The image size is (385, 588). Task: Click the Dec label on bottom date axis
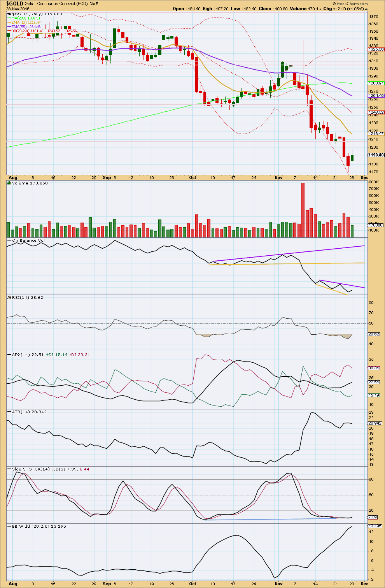click(364, 584)
